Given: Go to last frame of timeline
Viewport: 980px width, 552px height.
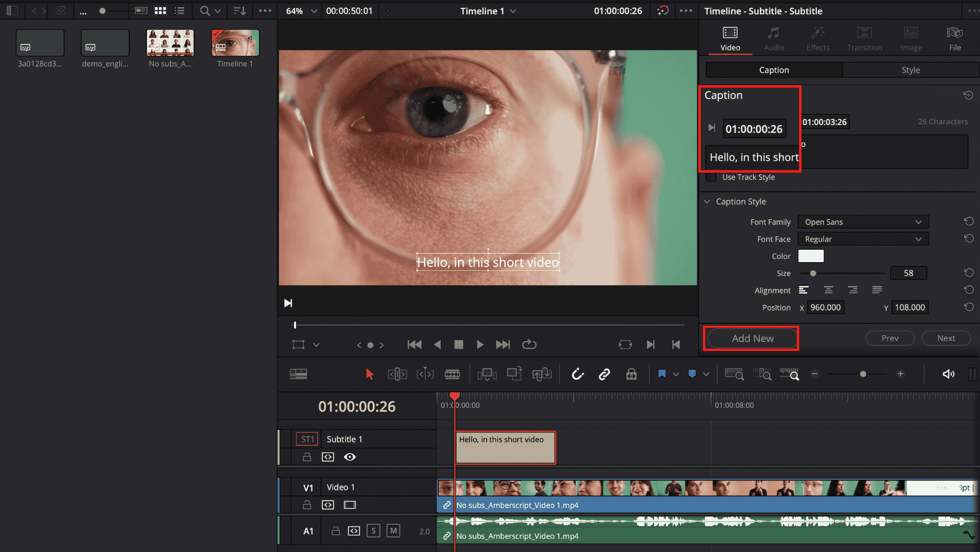Looking at the screenshot, I should [x=503, y=344].
